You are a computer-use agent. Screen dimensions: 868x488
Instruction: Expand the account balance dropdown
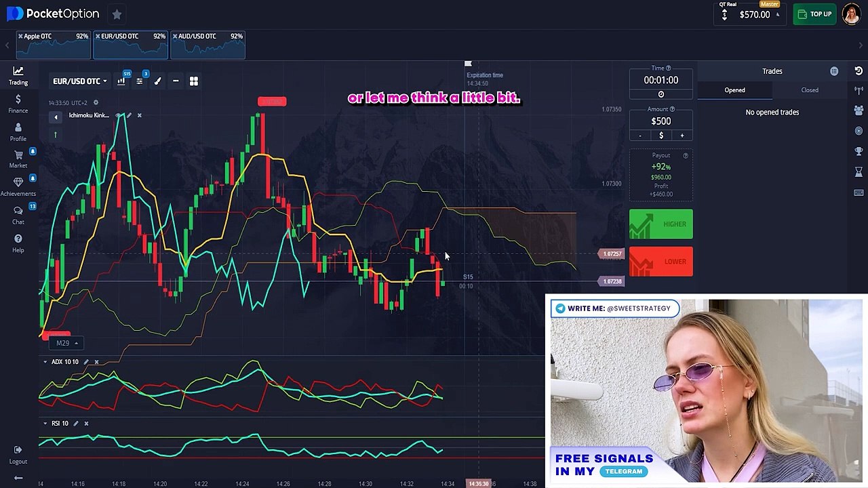pyautogui.click(x=778, y=14)
